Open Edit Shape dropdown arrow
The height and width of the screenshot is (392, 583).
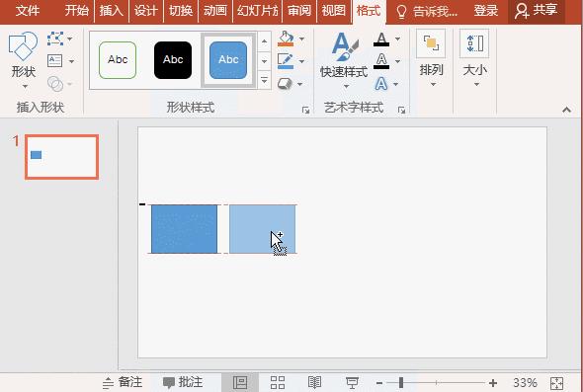(69, 39)
